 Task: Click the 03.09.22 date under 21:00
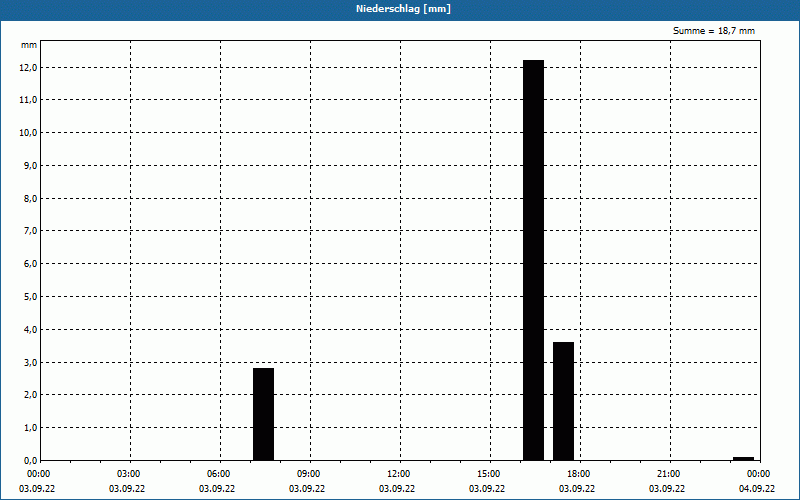coord(667,489)
